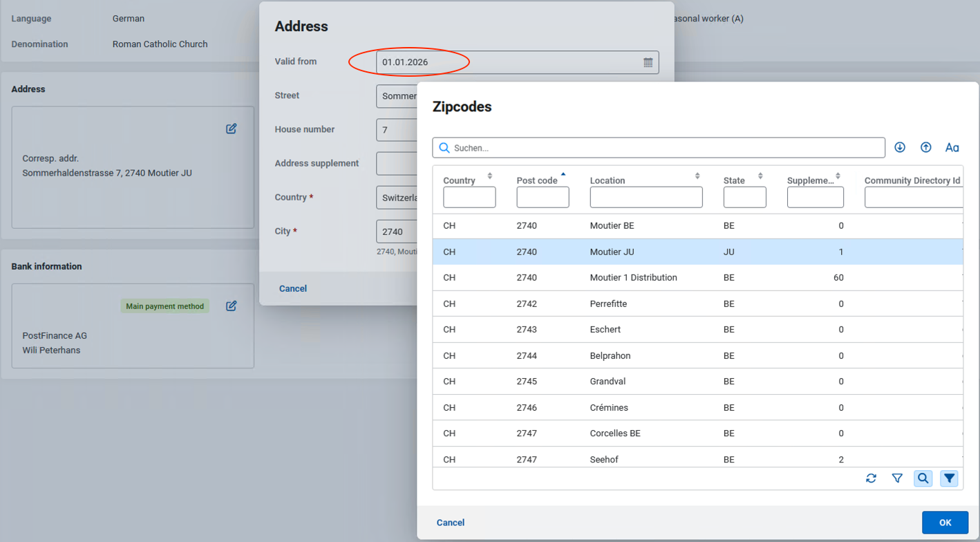The width and height of the screenshot is (980, 542).
Task: Edit the Address card
Action: pos(231,129)
